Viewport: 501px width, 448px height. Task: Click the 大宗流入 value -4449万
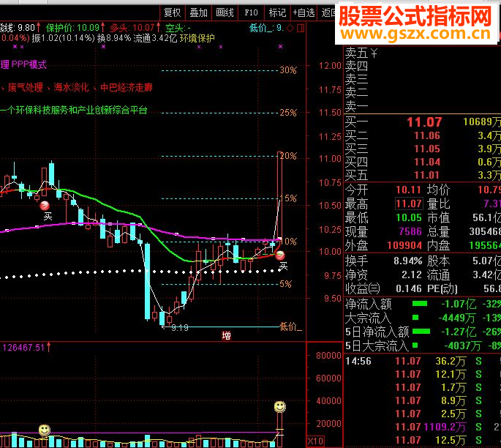coord(457,318)
